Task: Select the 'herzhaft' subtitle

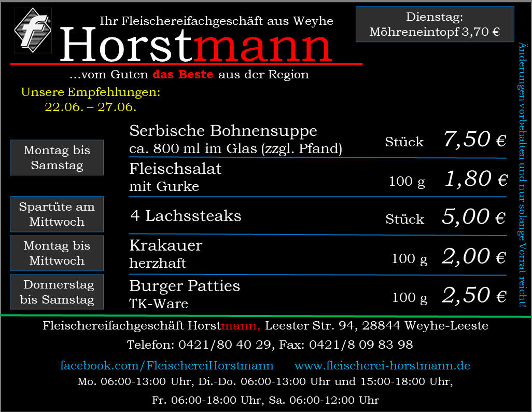Action: point(158,263)
